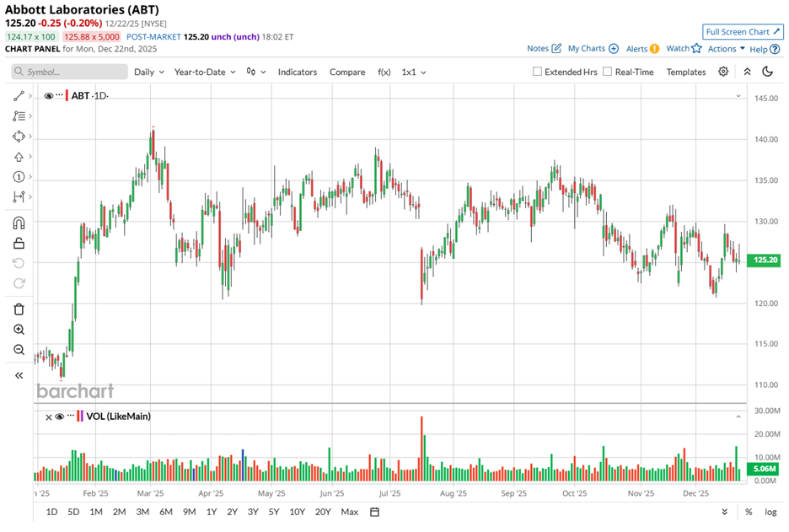The image size is (789, 532).
Task: Open the Year-to-Date period dropdown
Action: click(205, 72)
